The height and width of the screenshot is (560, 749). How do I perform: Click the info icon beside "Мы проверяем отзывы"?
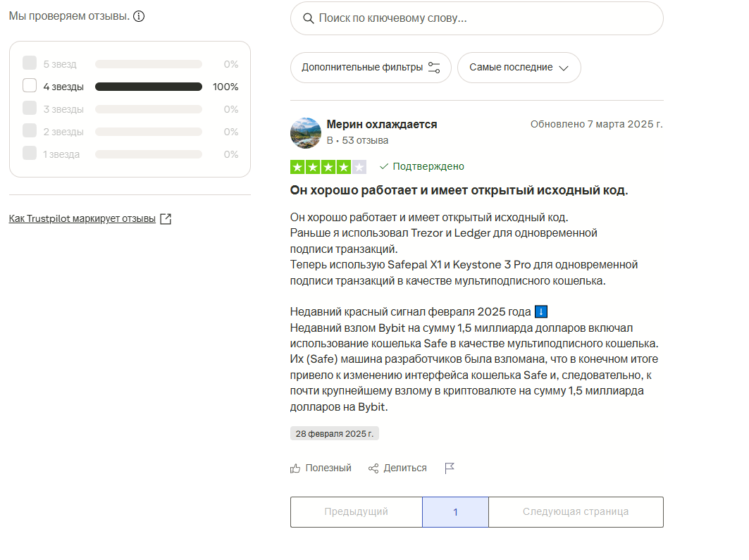click(x=139, y=16)
